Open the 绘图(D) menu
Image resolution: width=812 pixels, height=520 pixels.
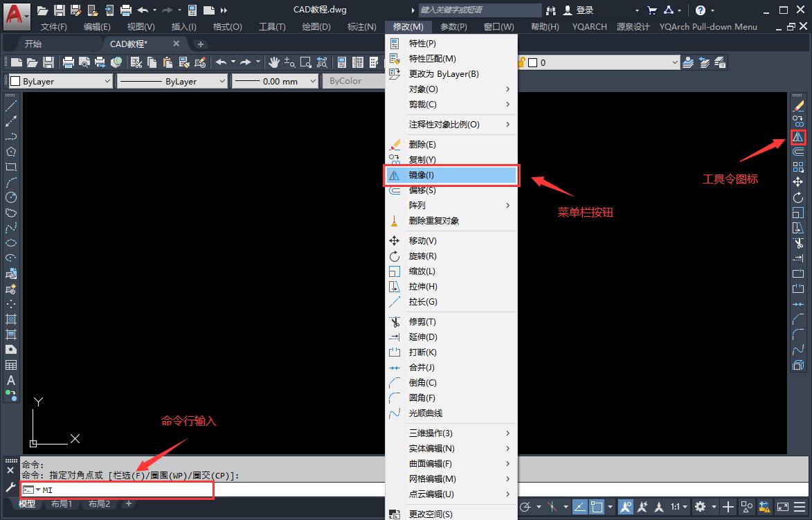[x=316, y=27]
